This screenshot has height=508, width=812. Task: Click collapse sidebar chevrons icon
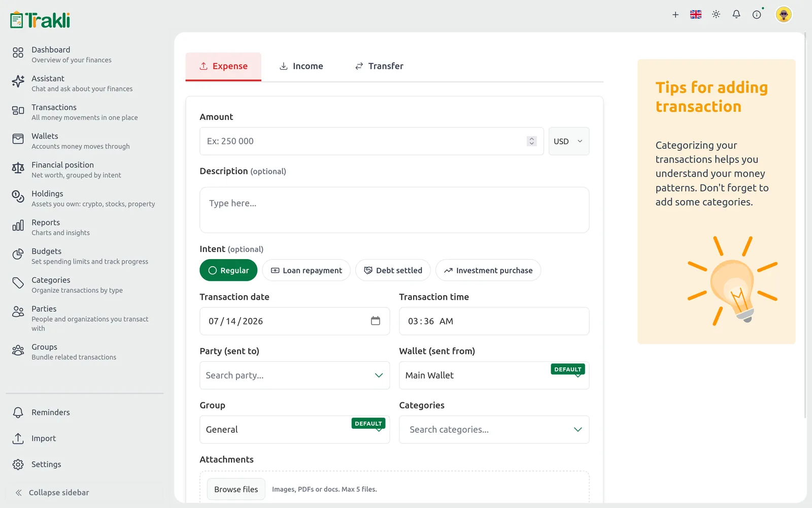click(18, 493)
